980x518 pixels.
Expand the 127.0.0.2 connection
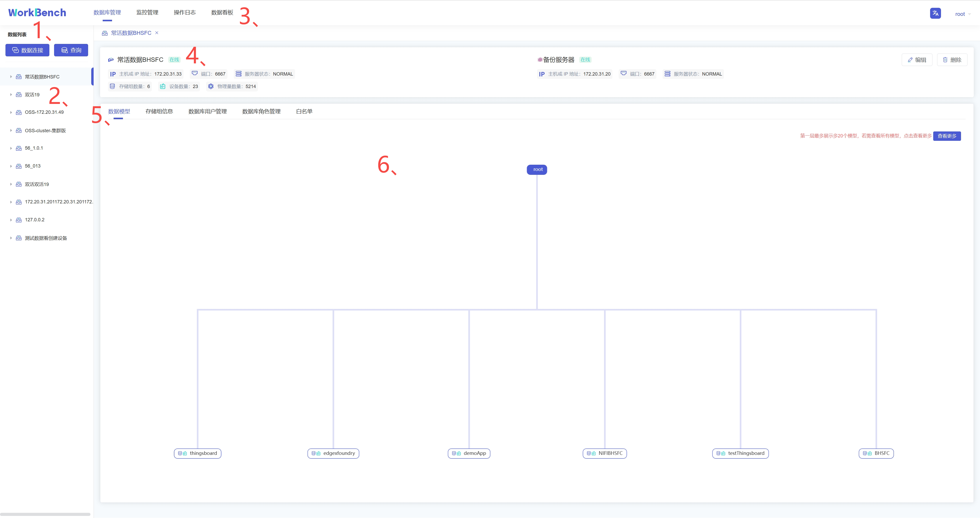pos(11,220)
